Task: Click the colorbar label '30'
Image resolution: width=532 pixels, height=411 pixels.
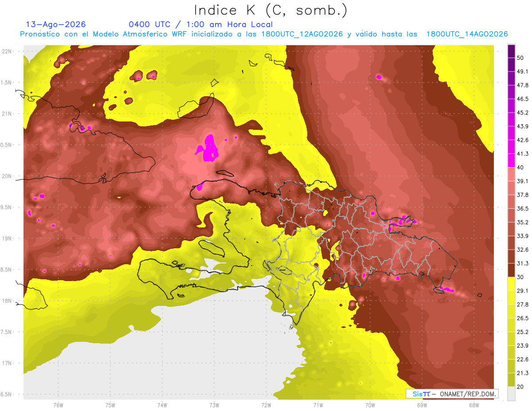Action: click(520, 277)
